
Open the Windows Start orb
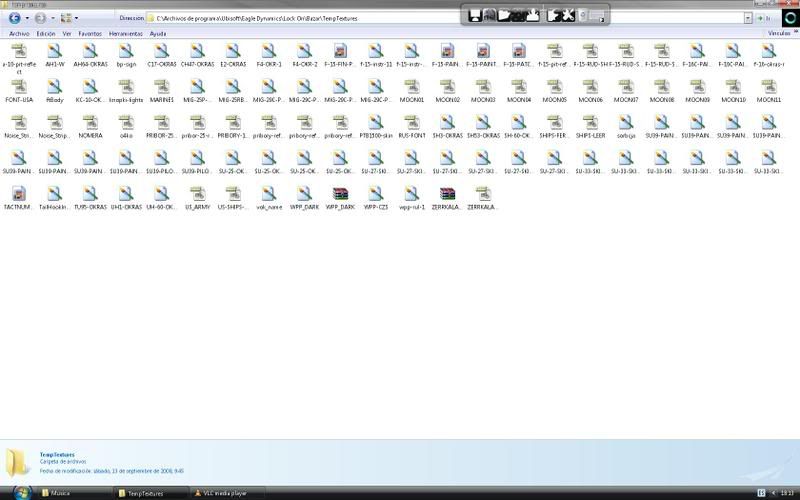click(x=21, y=493)
